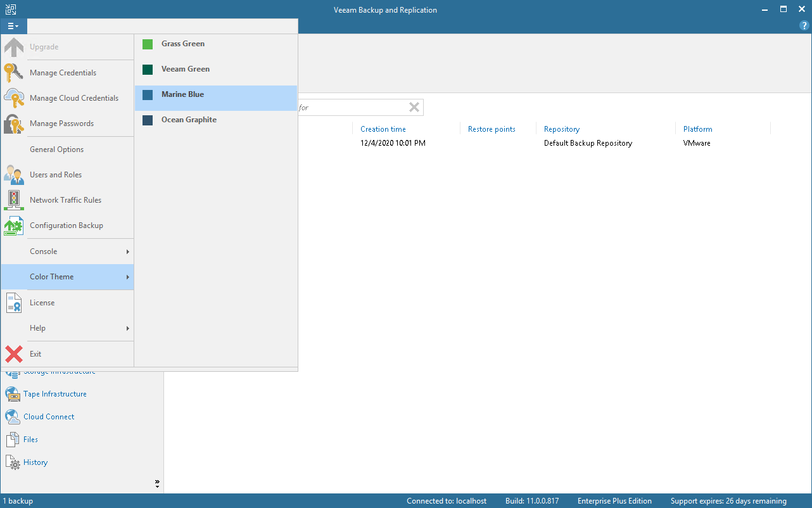
Task: Click the License certificate icon
Action: [x=14, y=303]
